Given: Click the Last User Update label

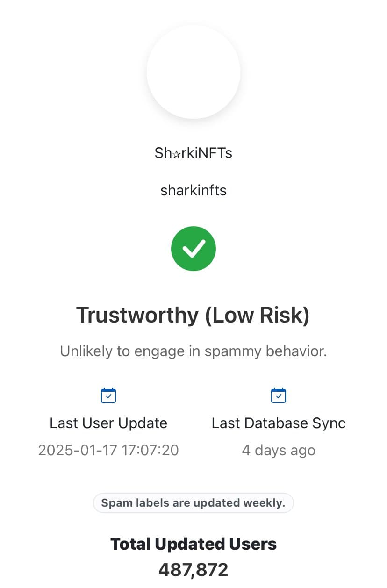Looking at the screenshot, I should pyautogui.click(x=108, y=423).
